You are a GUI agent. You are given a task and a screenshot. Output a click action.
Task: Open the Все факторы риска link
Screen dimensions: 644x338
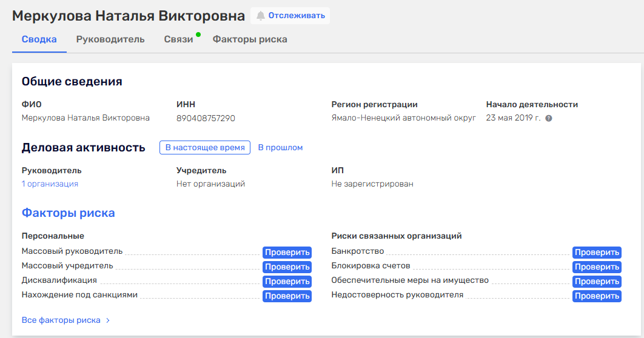[61, 320]
